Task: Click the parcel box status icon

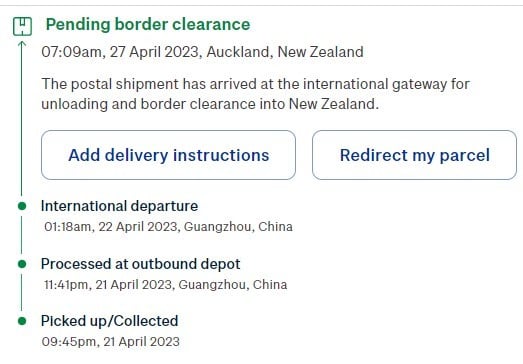Action: [22, 26]
